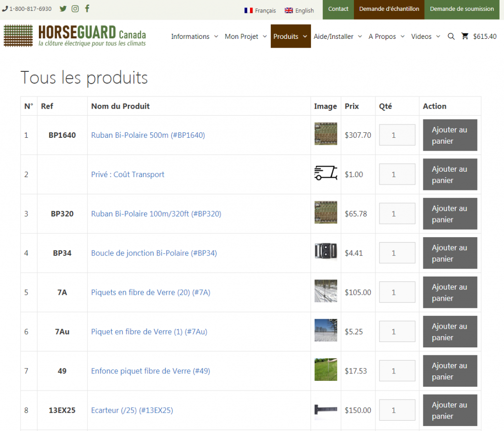Viewport: 504px width, 431px height.
Task: Open the Videos menu
Action: 421,36
